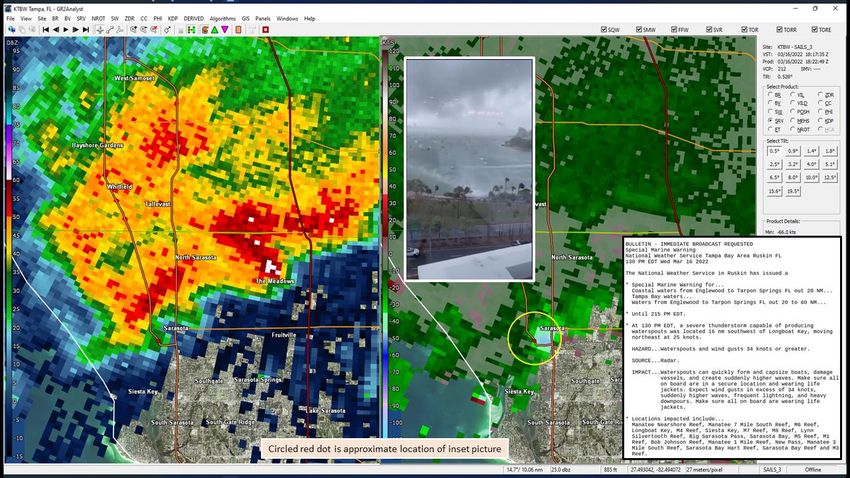
Task: Jump to last radar frame
Action: (x=86, y=29)
